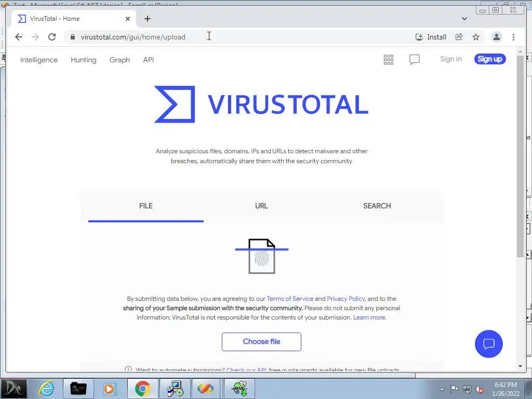The height and width of the screenshot is (399, 532).
Task: Open Chrome three-dot menu
Action: pos(513,37)
